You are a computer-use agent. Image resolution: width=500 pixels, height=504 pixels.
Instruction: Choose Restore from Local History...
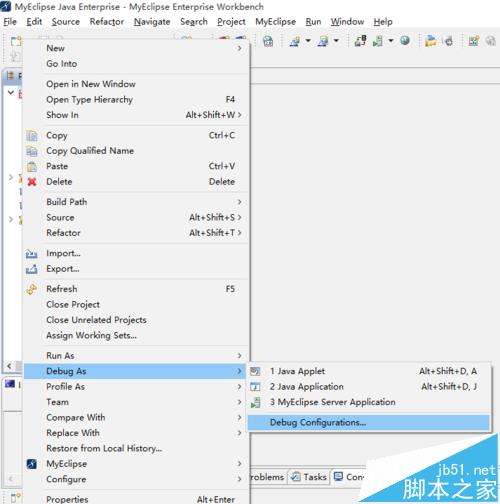point(104,449)
